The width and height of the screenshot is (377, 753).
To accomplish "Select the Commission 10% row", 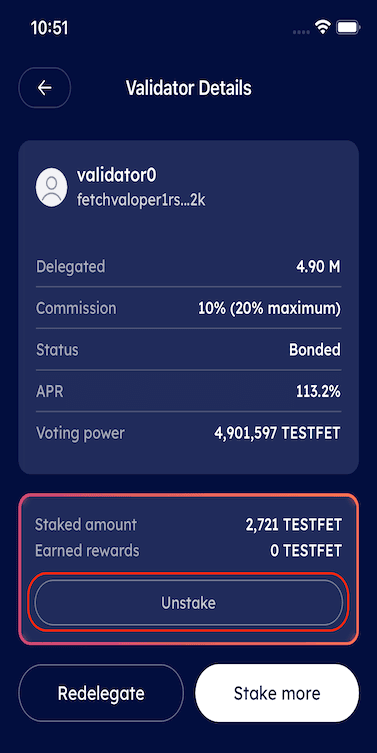I will pyautogui.click(x=188, y=308).
